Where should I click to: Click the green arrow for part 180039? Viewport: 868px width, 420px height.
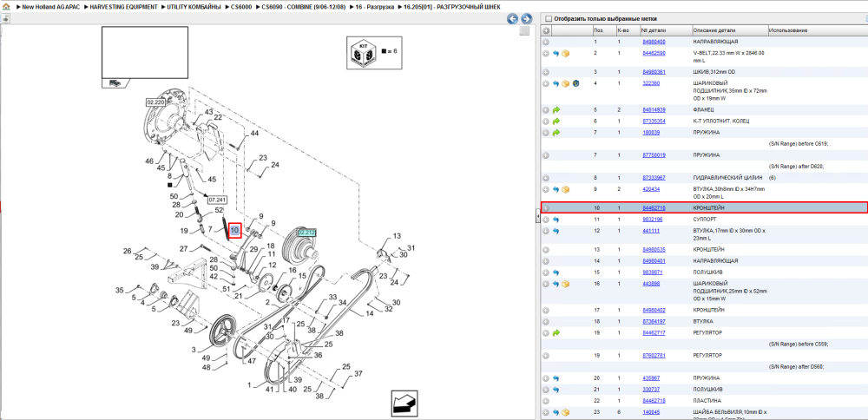tap(556, 133)
